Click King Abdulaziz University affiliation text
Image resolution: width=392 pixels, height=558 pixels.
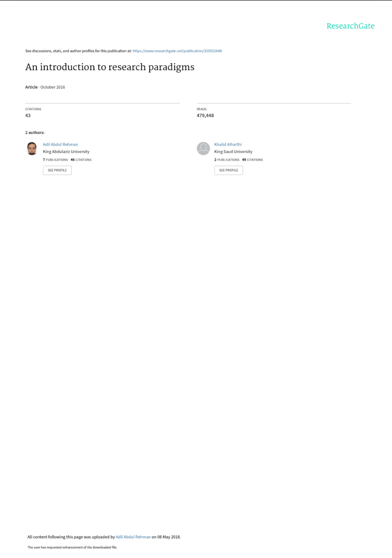point(66,151)
